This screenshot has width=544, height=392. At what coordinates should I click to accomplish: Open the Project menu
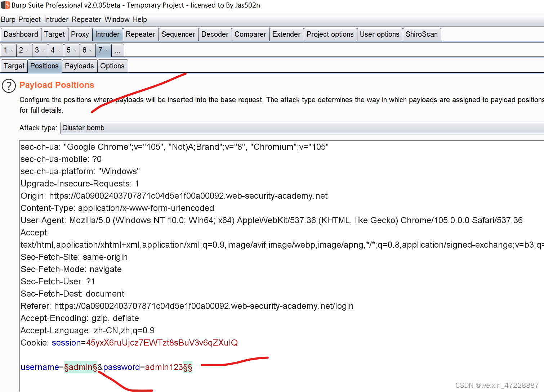tap(30, 19)
